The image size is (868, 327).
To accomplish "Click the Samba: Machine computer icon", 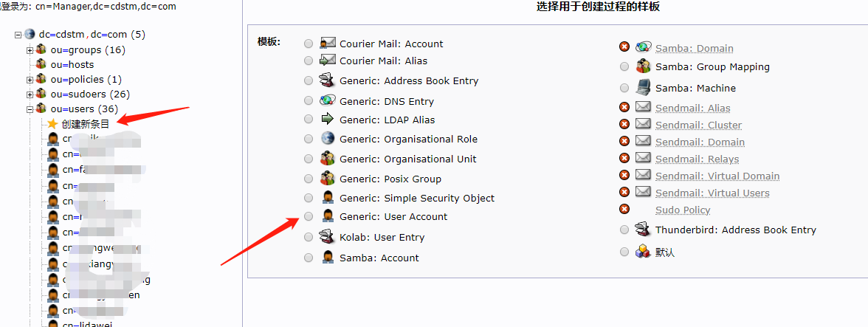I will point(644,88).
